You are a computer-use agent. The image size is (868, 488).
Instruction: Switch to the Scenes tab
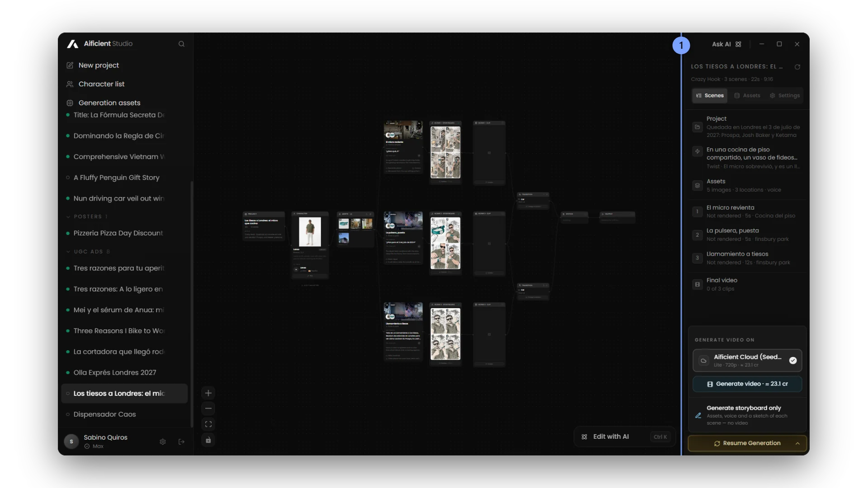pyautogui.click(x=710, y=95)
